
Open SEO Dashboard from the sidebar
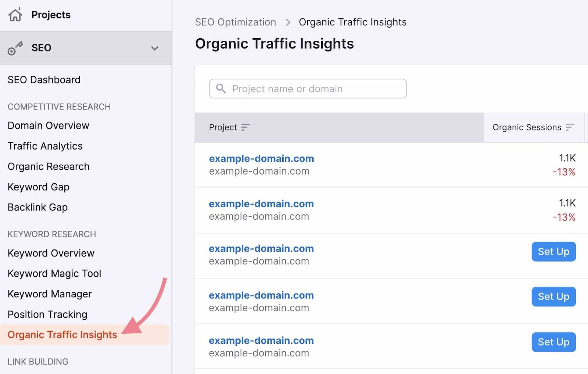[x=44, y=80]
